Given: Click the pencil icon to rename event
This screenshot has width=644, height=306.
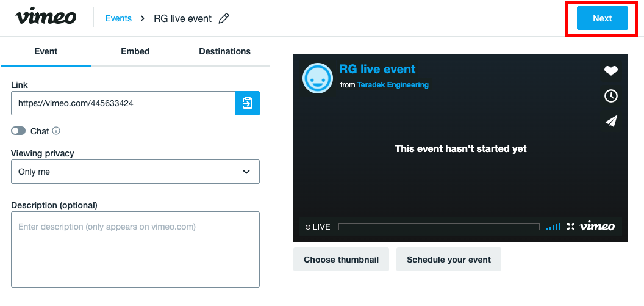Looking at the screenshot, I should (x=224, y=18).
